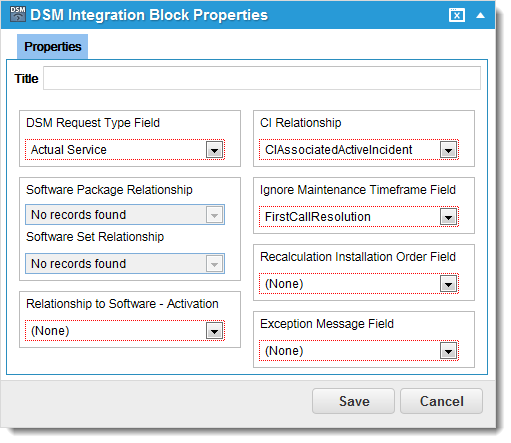This screenshot has height=443, width=511.
Task: Click the DSM icon in title bar
Action: 18,14
